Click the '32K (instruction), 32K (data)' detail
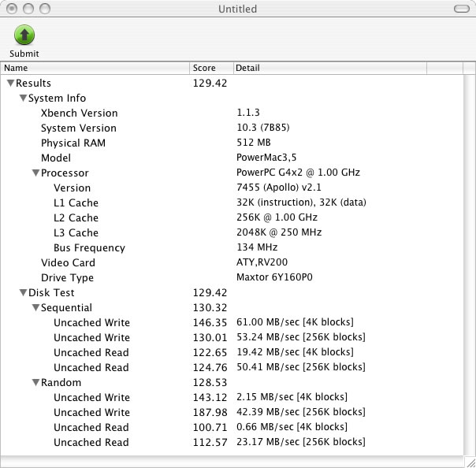The image size is (476, 468). coord(301,202)
